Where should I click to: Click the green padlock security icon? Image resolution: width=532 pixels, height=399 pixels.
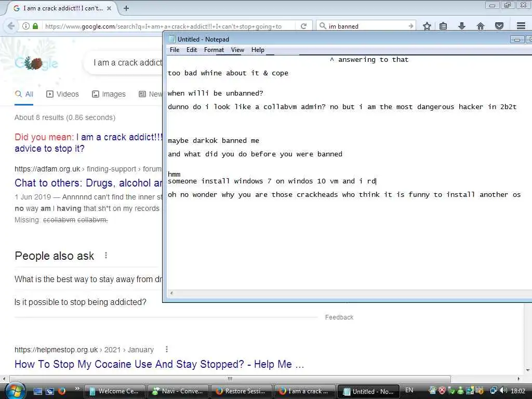pos(35,26)
